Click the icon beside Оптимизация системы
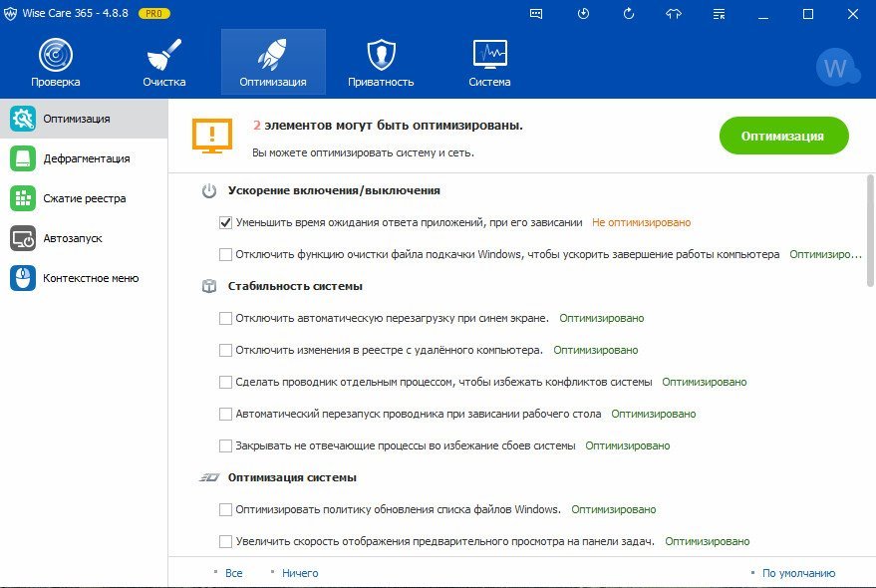The height and width of the screenshot is (588, 876). point(209,478)
